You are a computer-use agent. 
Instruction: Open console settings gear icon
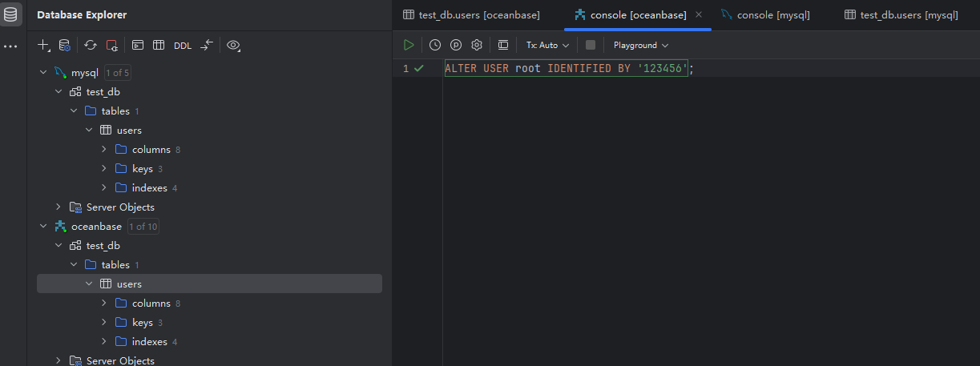[477, 45]
